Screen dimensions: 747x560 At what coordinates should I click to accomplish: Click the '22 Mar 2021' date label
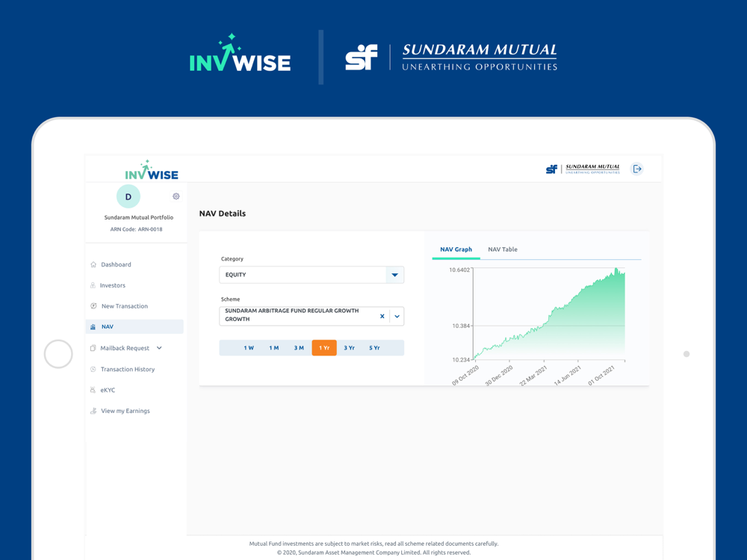click(533, 376)
